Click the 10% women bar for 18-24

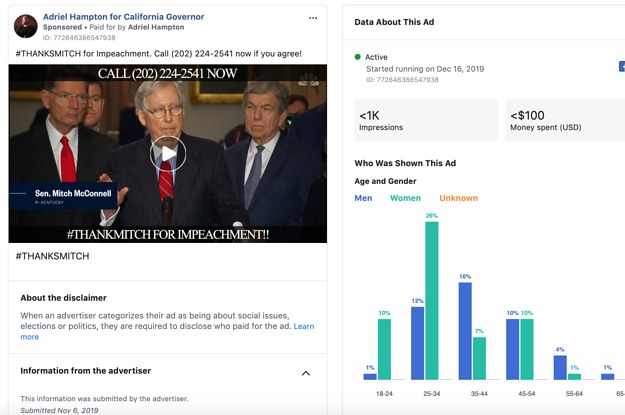384,348
